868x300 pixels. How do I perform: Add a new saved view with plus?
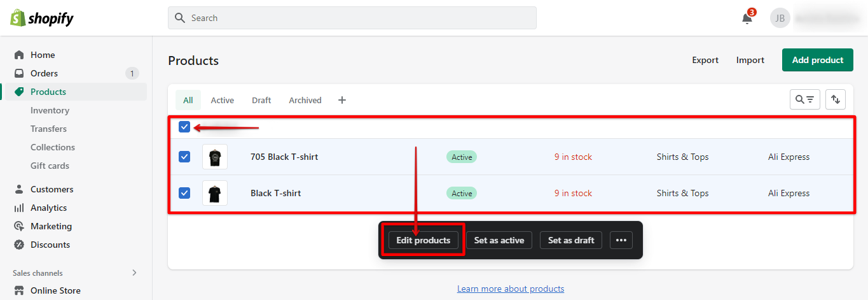pos(342,100)
